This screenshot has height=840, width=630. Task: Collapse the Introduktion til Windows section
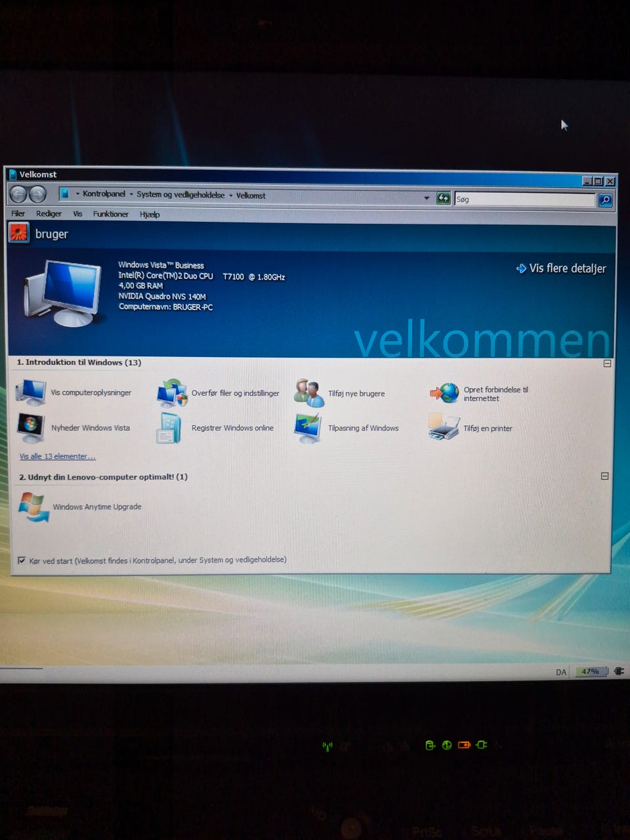point(607,364)
